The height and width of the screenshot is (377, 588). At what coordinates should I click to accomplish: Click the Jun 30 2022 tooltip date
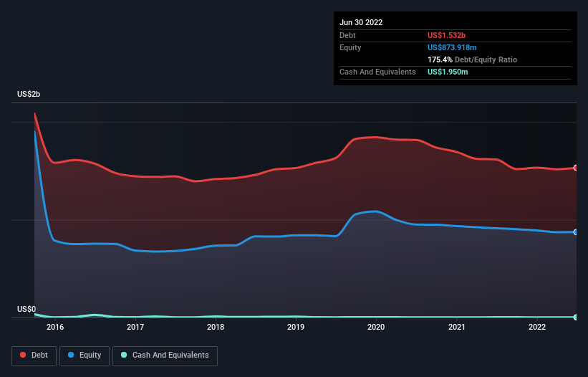click(x=361, y=22)
